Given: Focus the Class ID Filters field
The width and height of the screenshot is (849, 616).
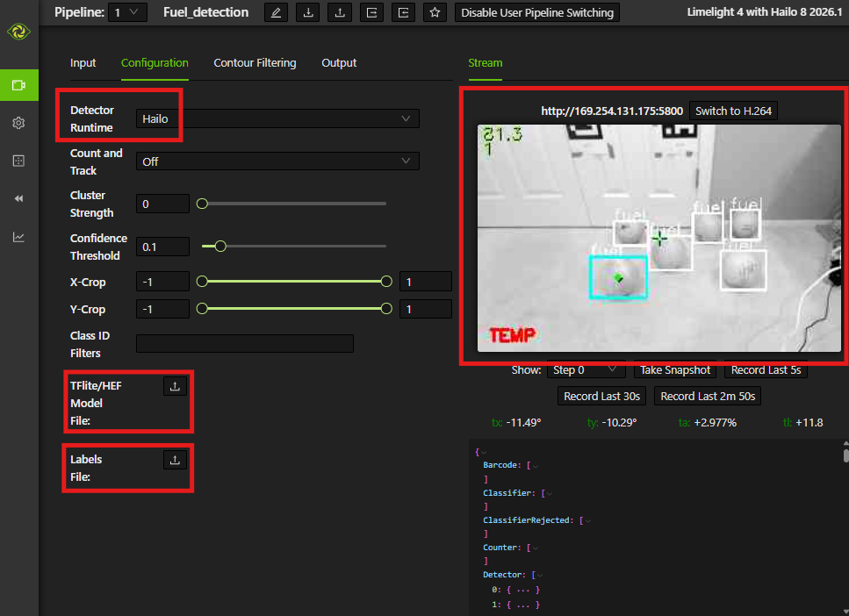Looking at the screenshot, I should (245, 344).
